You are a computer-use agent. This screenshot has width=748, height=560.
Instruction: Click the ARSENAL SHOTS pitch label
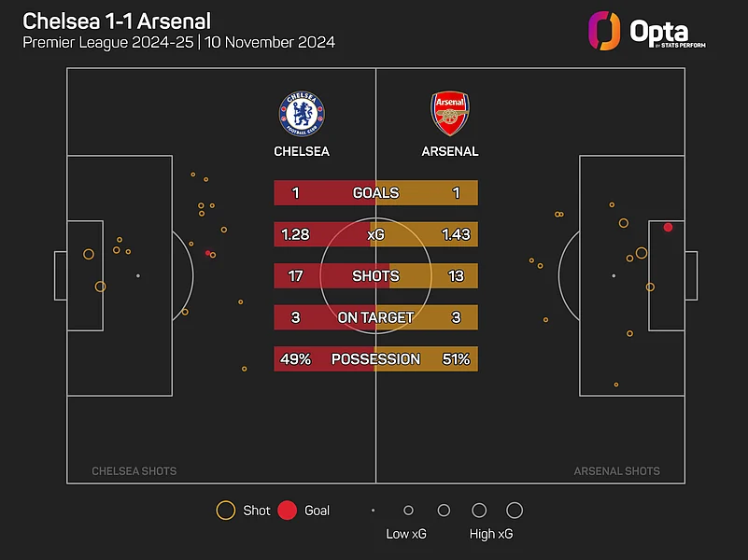pyautogui.click(x=616, y=471)
